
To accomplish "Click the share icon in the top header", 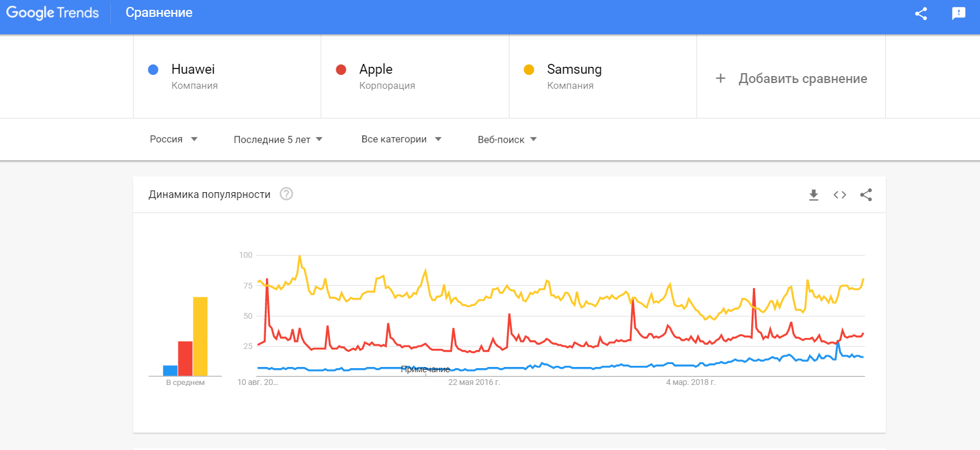I will 920,14.
